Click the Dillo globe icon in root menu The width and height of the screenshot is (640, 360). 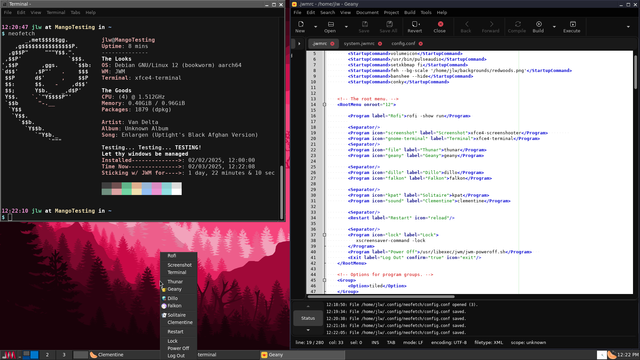click(x=164, y=298)
